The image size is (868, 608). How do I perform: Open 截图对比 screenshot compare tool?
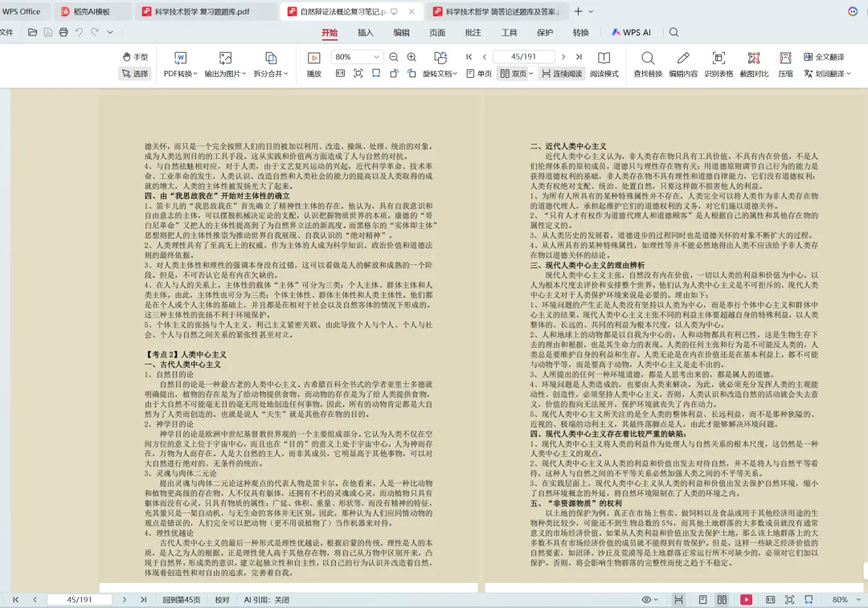click(x=754, y=65)
